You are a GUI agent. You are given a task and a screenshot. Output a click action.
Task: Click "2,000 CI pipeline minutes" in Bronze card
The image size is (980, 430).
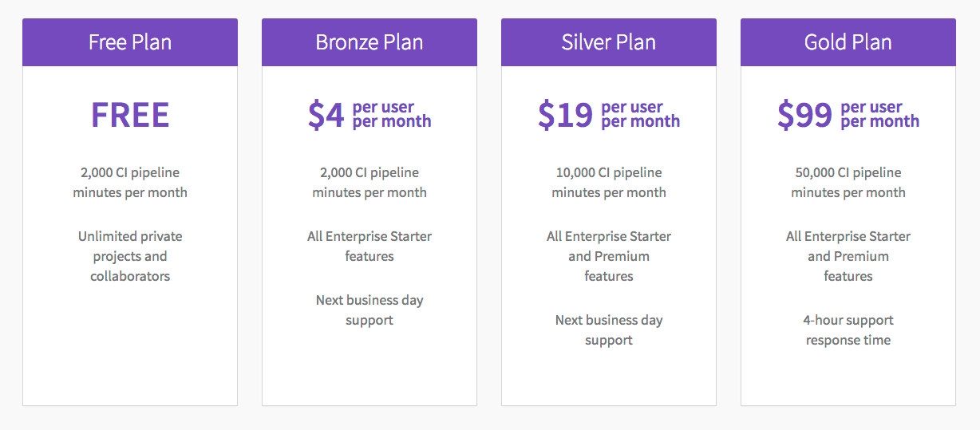(x=369, y=182)
